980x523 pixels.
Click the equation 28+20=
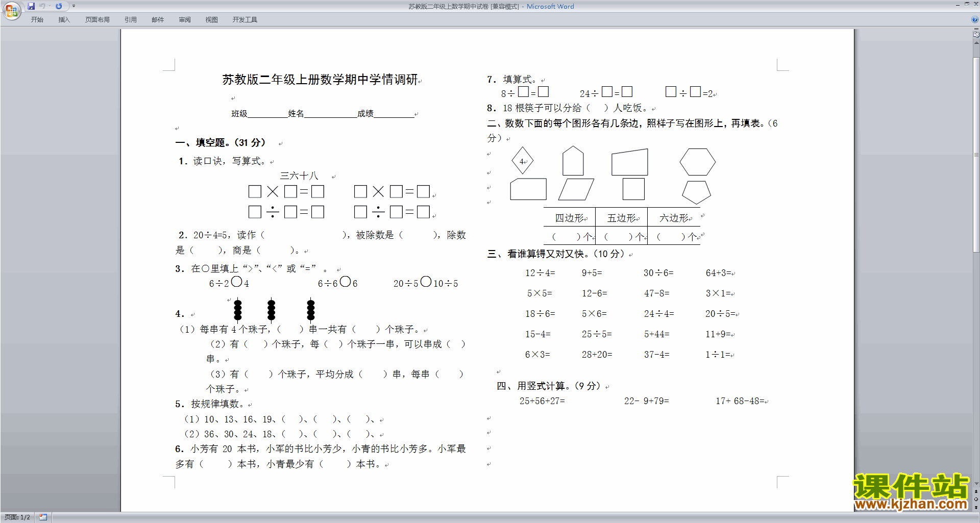pos(597,355)
